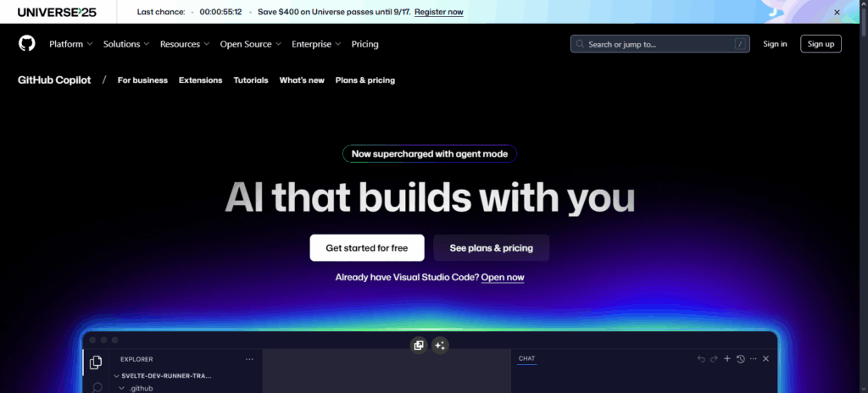
Task: Open the Universe'25 logo link
Action: pyautogui.click(x=57, y=12)
